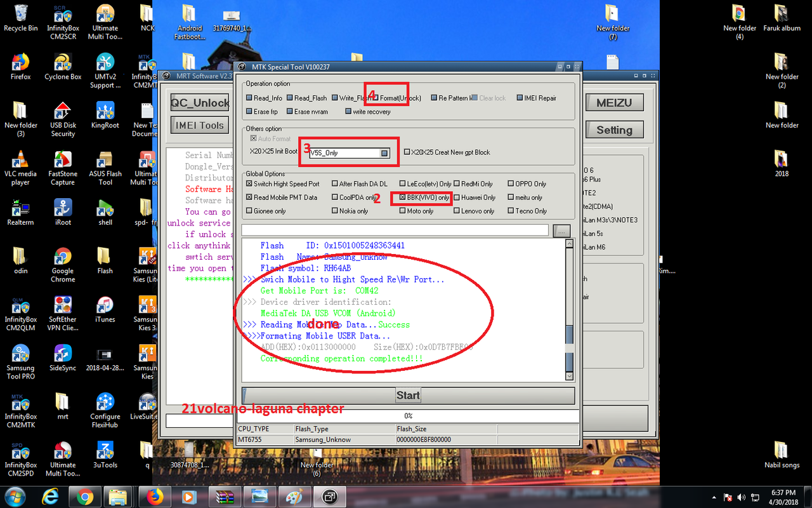Image resolution: width=812 pixels, height=508 pixels.
Task: Click IMEI Tools in MRT Software window
Action: pos(200,125)
